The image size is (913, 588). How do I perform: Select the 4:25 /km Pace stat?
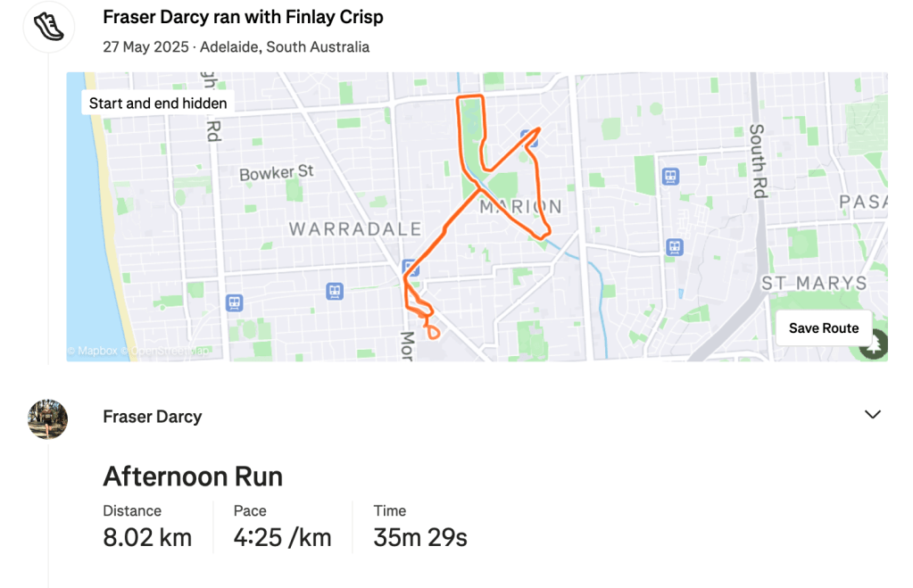click(x=282, y=538)
